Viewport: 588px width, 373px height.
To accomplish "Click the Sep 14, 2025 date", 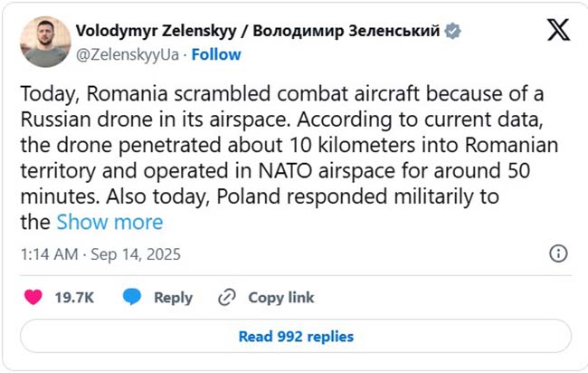I will click(135, 255).
